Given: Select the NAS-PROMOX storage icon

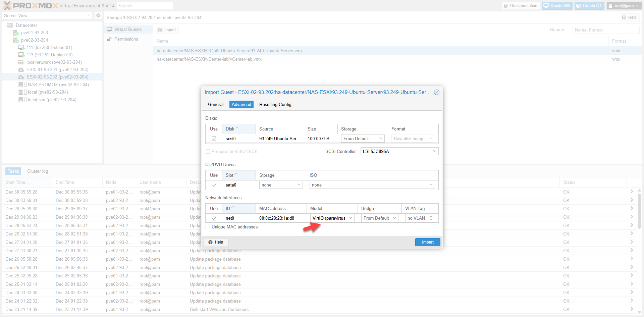Looking at the screenshot, I should tap(21, 85).
